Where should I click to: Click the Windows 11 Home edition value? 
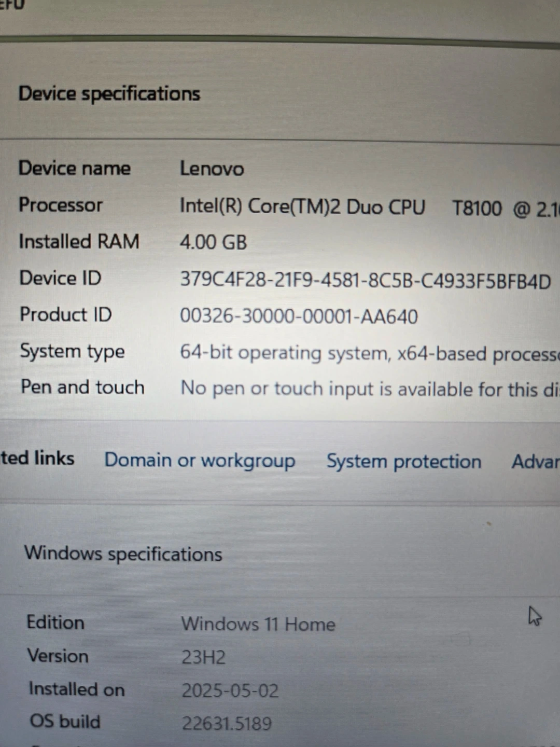click(x=258, y=624)
